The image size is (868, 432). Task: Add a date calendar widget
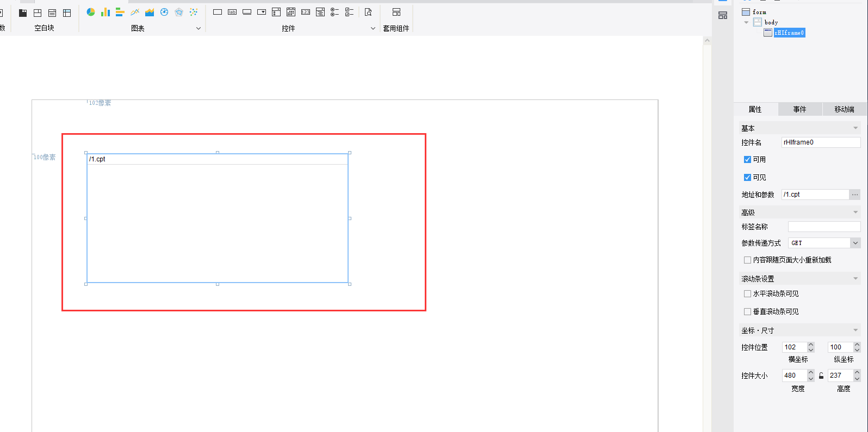click(291, 12)
